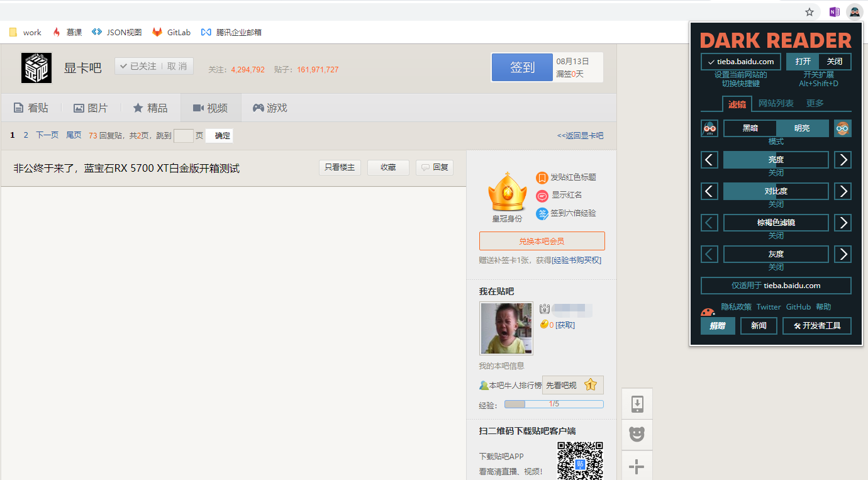Viewport: 868px width, 480px height.
Task: Open the Dark Reader extension icon
Action: (854, 11)
